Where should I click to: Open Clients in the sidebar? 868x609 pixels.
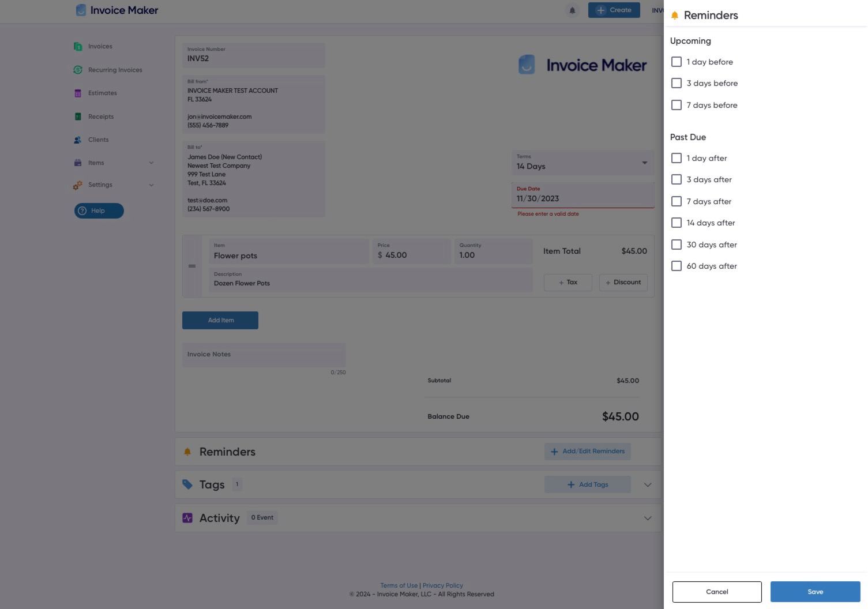(98, 140)
